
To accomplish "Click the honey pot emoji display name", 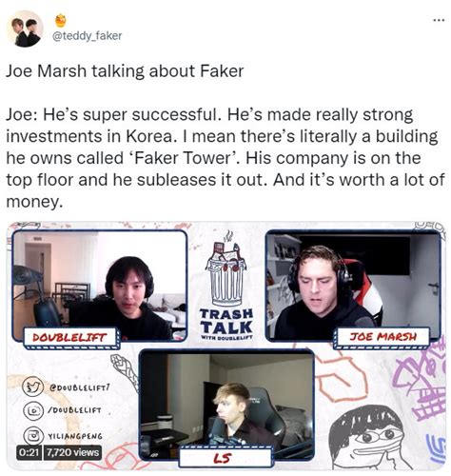I will [61, 21].
